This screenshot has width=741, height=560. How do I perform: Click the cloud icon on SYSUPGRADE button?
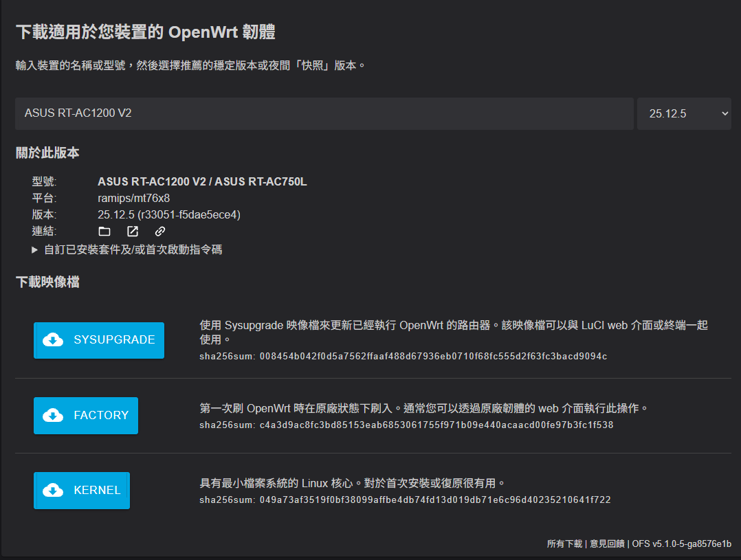(x=53, y=339)
